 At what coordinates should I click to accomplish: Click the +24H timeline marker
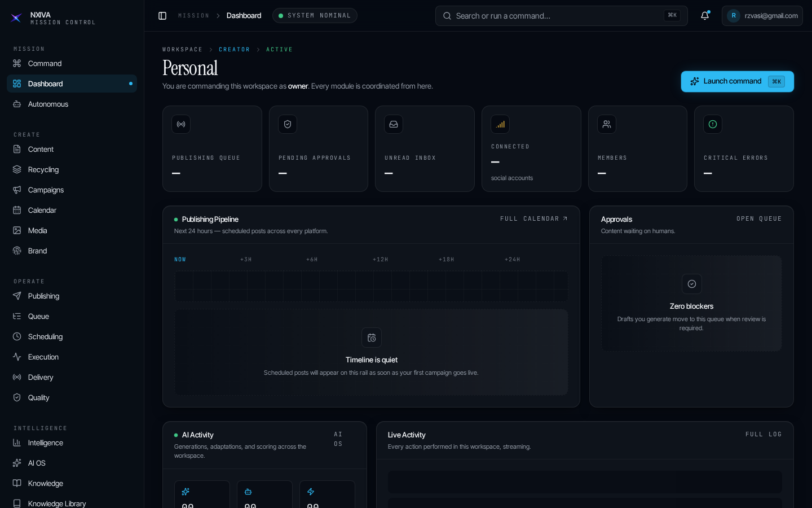(513, 260)
